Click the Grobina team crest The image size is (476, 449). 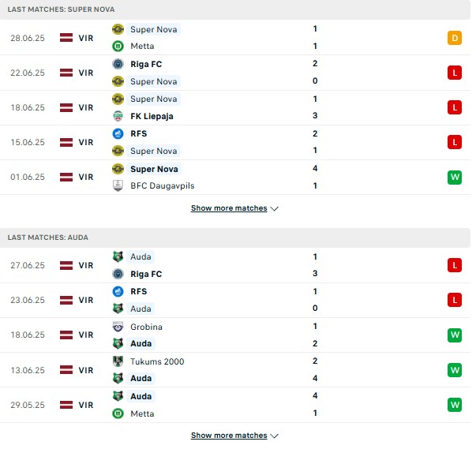click(118, 327)
